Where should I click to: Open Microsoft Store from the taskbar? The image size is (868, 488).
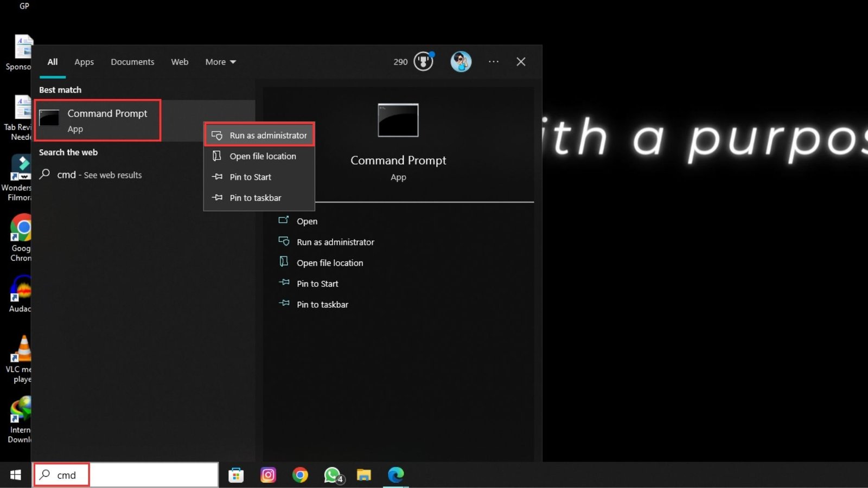click(x=236, y=475)
